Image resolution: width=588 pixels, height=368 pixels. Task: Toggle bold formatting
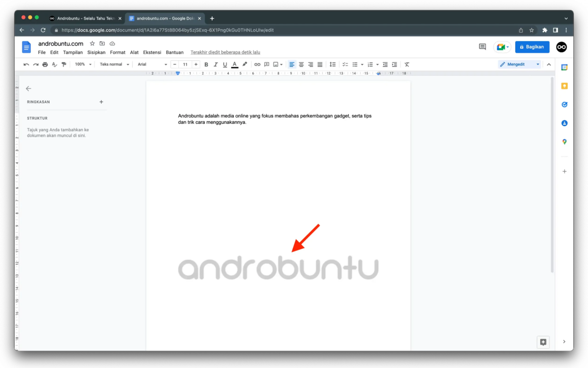[206, 65]
